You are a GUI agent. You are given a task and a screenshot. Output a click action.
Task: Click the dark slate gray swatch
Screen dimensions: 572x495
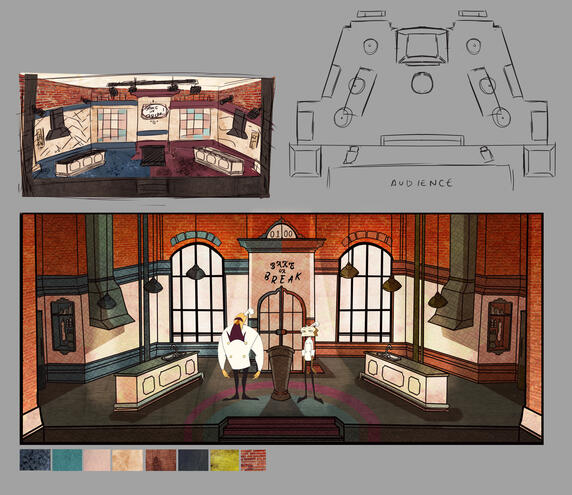(193, 460)
